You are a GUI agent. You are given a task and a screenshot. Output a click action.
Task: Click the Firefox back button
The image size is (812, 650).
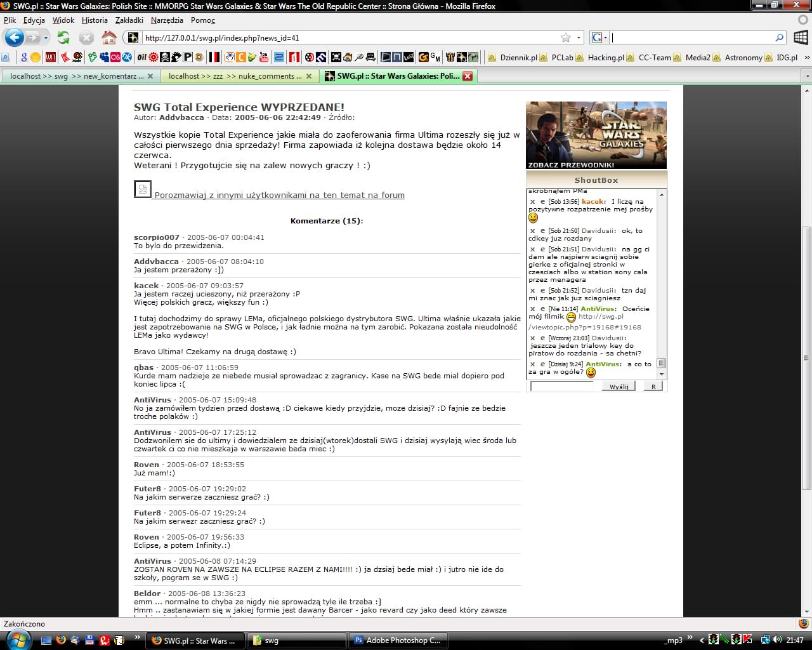[14, 37]
